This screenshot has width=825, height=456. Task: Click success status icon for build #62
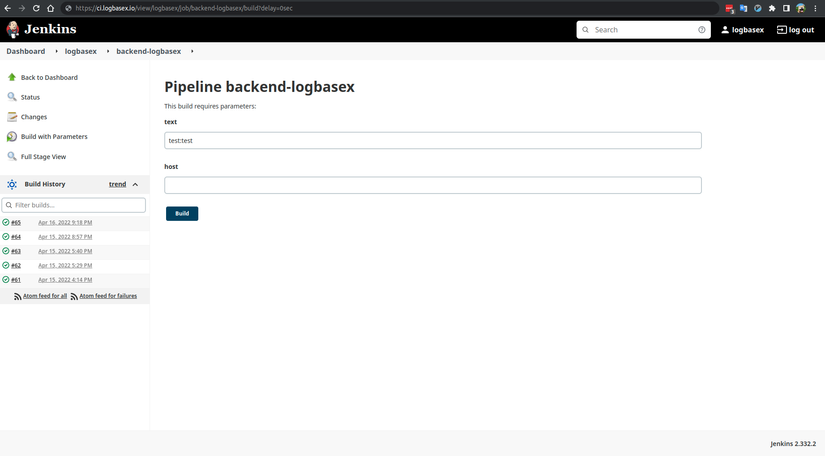(x=6, y=265)
